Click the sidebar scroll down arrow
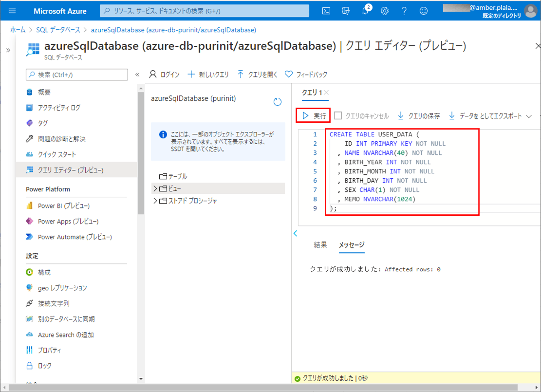Image resolution: width=541 pixels, height=392 pixels. [x=141, y=379]
